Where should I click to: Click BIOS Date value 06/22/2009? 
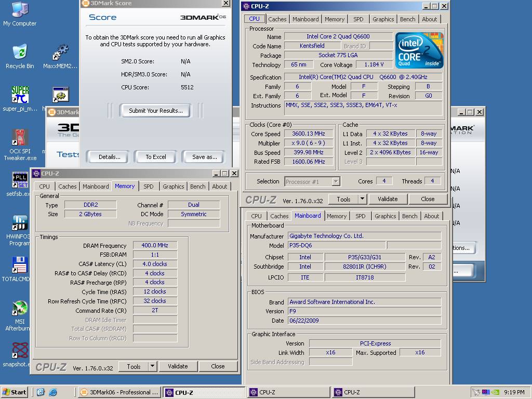point(364,321)
